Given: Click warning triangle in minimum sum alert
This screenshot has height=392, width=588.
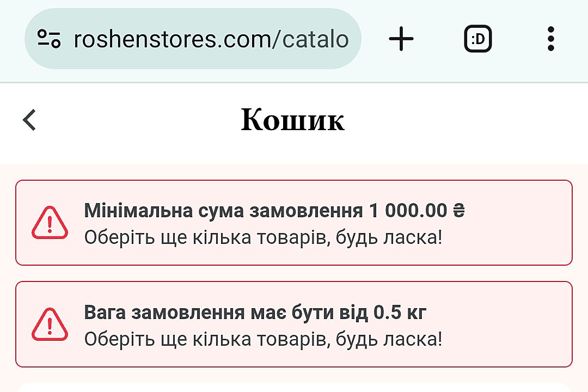Looking at the screenshot, I should tap(50, 223).
